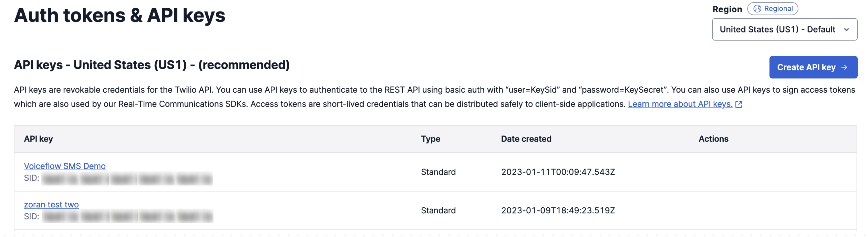Click the external link icon after Learn more
Image resolution: width=868 pixels, height=237 pixels.
739,104
